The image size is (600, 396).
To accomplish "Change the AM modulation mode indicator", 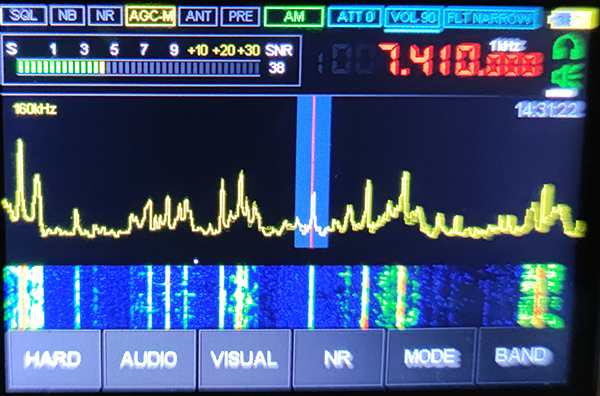I will coord(294,17).
